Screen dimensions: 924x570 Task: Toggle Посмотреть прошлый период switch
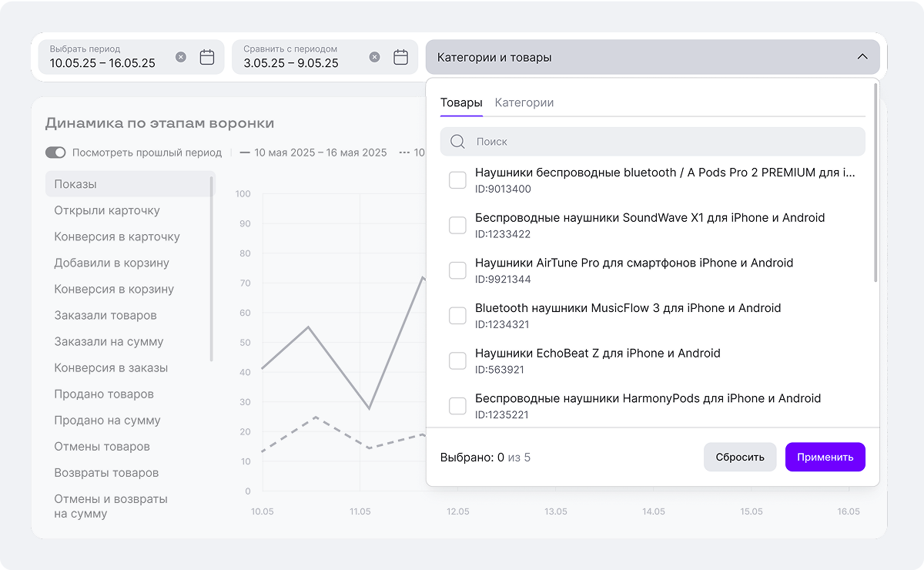(x=55, y=153)
